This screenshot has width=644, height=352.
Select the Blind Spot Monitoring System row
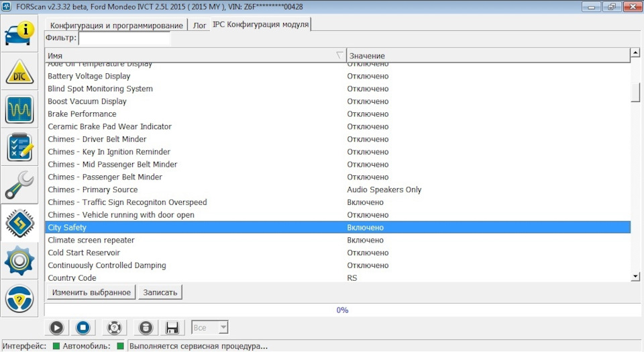pos(337,89)
